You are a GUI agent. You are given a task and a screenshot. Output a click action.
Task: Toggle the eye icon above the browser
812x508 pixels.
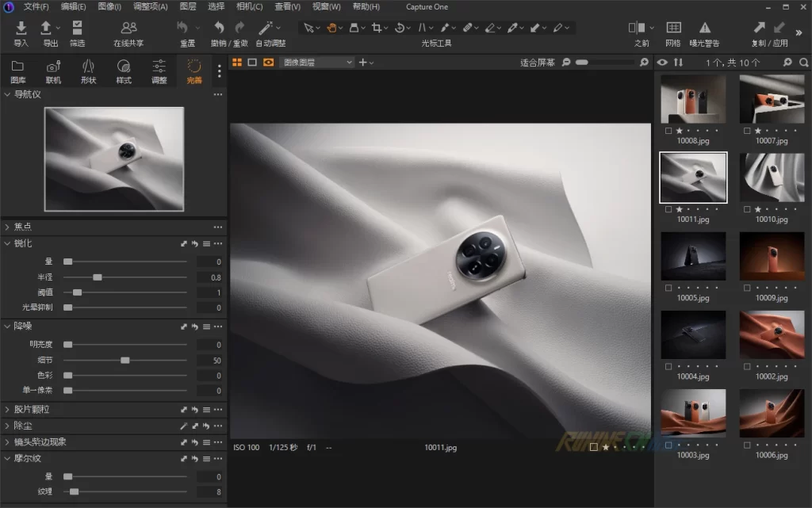click(663, 62)
